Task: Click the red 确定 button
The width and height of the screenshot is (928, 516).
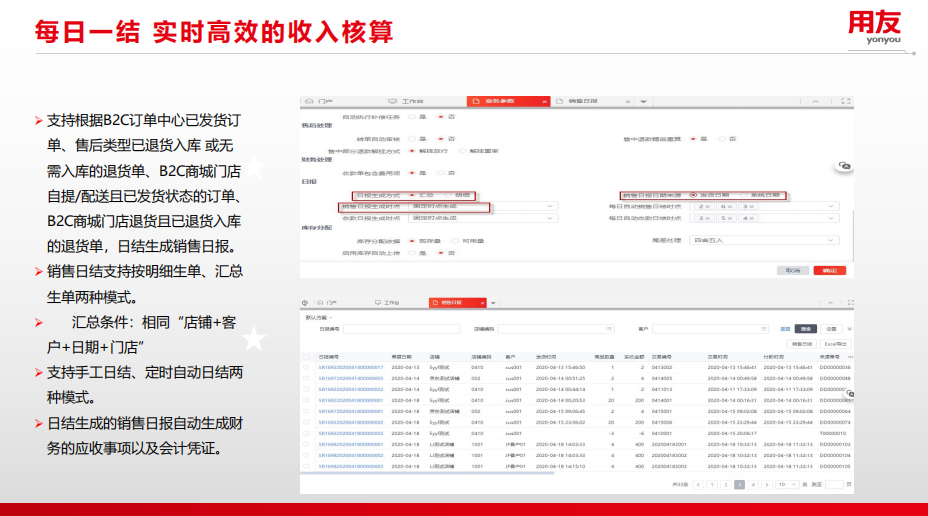Action: (830, 270)
